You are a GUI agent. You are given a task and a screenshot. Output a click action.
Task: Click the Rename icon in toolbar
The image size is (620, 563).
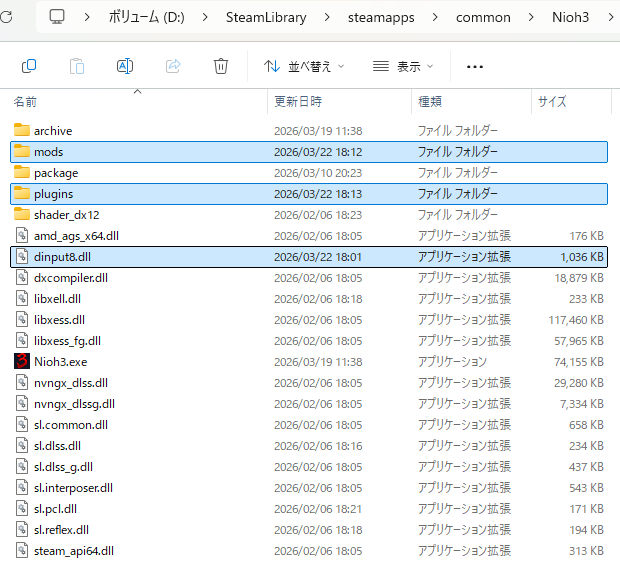point(125,66)
